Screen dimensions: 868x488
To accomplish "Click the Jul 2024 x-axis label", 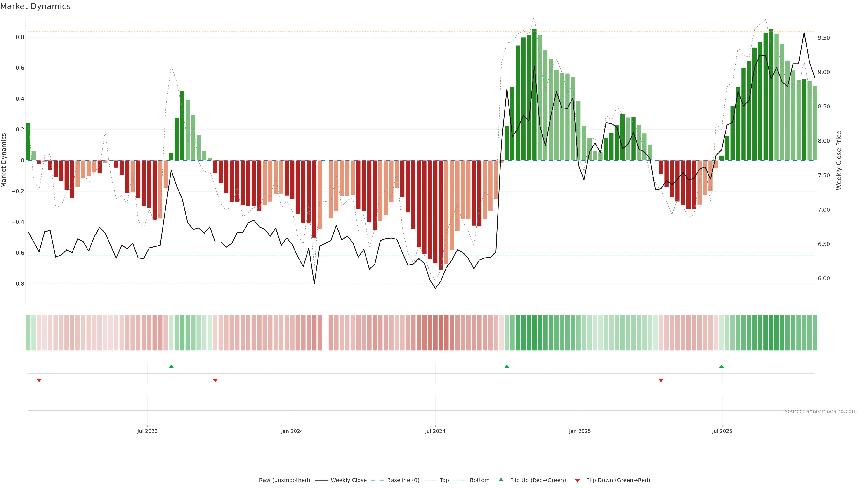I will click(435, 431).
